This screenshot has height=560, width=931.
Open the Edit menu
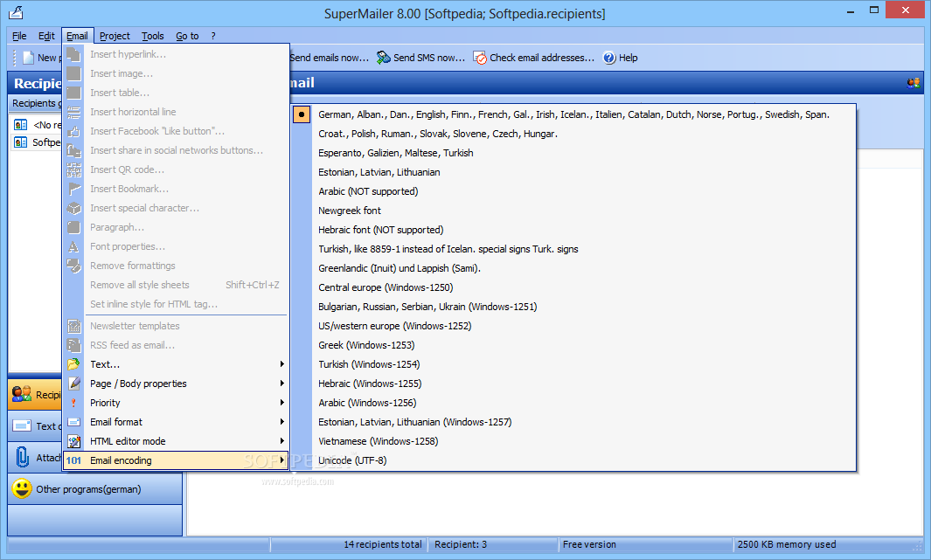[46, 36]
